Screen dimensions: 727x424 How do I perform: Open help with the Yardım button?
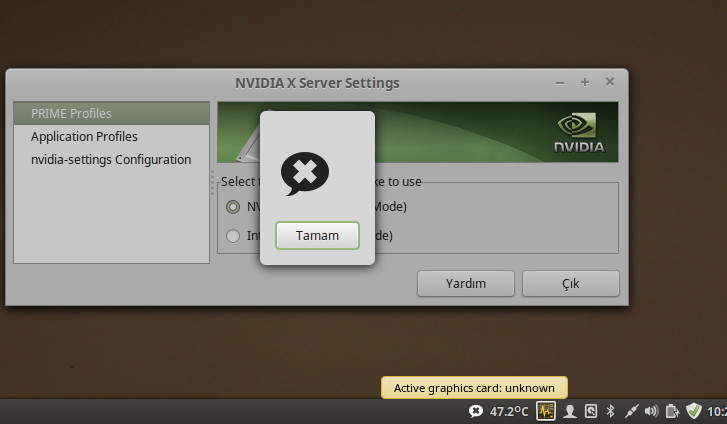tap(466, 283)
